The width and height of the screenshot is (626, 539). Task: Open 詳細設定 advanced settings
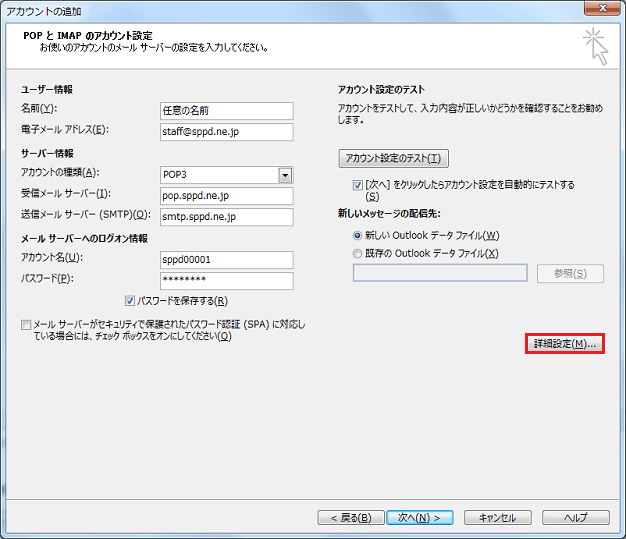pyautogui.click(x=564, y=344)
